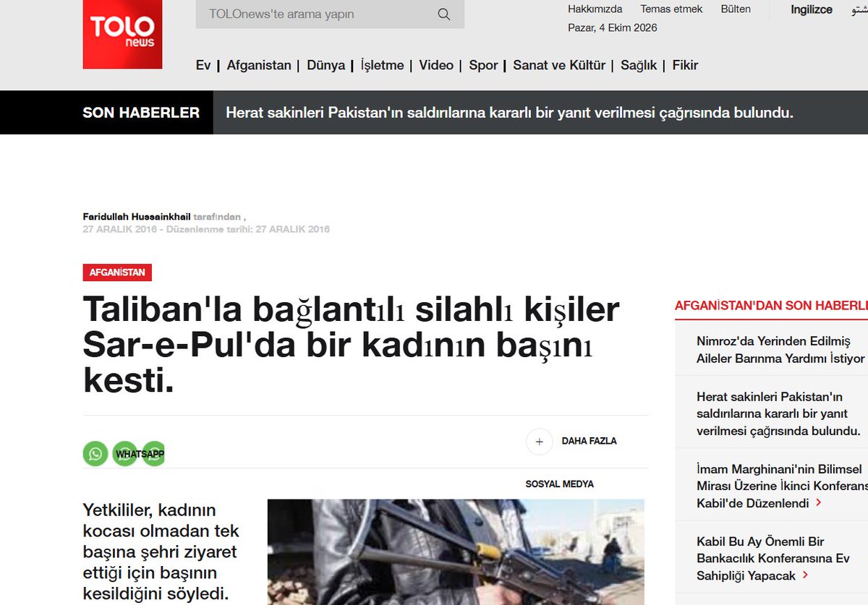Click the plus circle beside Daha Fazla
This screenshot has width=868, height=605.
pos(539,441)
